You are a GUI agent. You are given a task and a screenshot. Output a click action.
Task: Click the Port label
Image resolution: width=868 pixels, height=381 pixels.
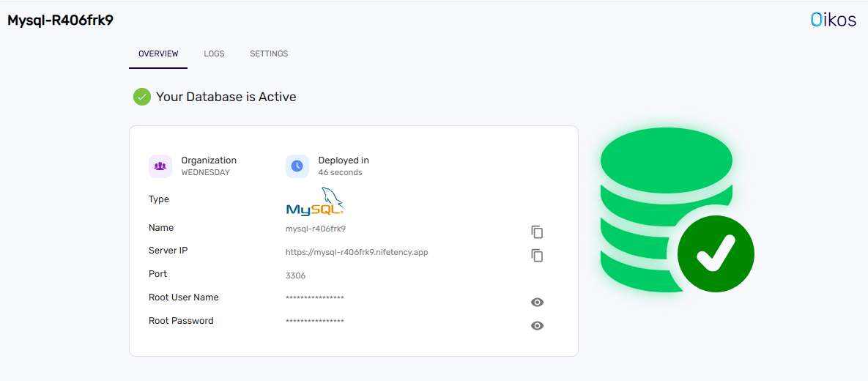pos(157,273)
